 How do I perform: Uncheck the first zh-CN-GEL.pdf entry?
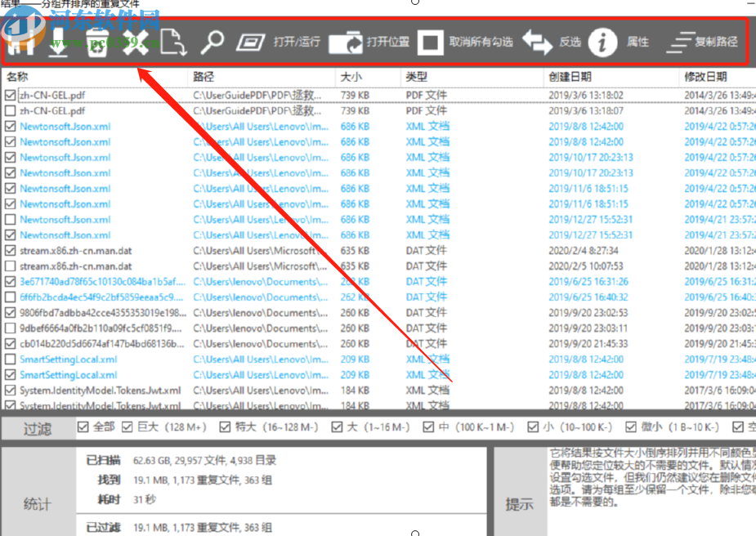tap(8, 95)
